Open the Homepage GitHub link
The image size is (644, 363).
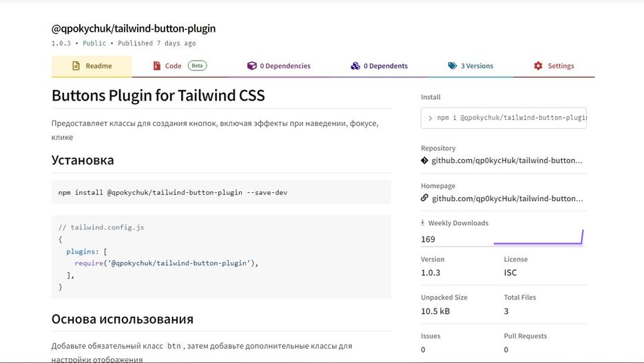[507, 198]
